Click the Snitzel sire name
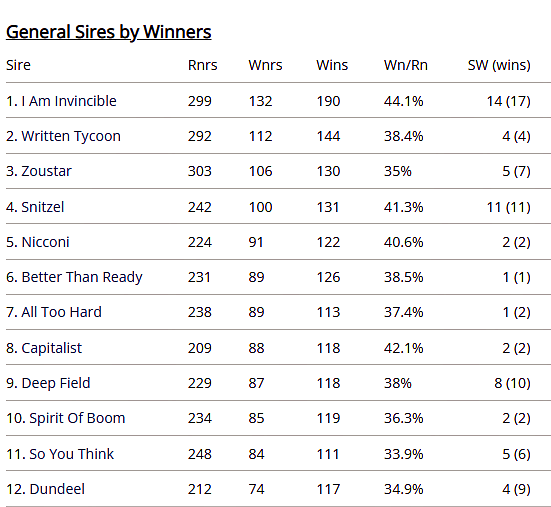 [43, 207]
